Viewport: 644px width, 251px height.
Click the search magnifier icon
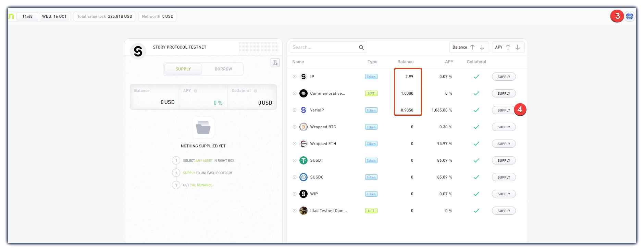click(361, 48)
